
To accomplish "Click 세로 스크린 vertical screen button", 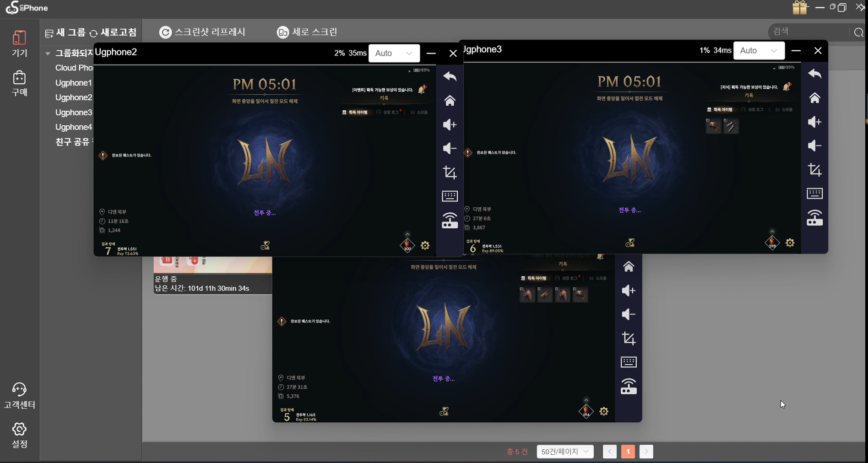I will 307,32.
